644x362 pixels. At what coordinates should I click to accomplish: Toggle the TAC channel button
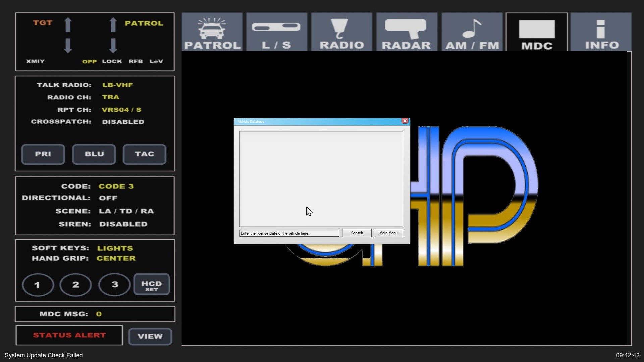[x=144, y=154]
